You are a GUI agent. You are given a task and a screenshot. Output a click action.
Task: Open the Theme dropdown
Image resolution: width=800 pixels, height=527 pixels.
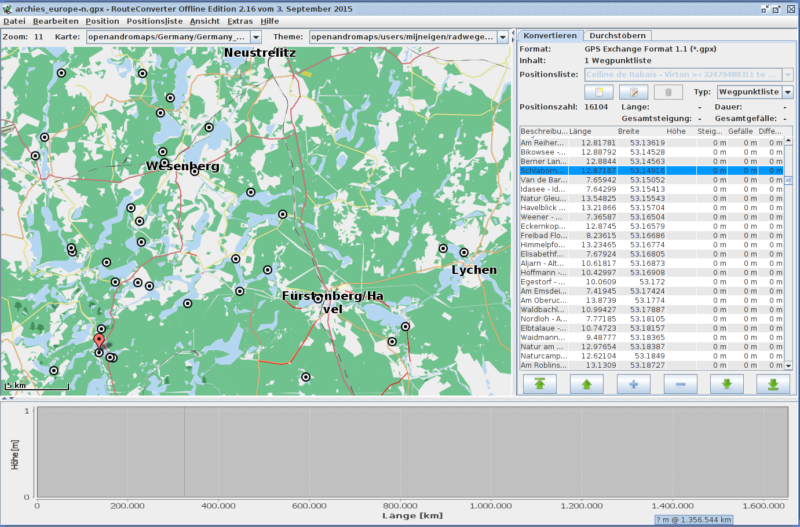pos(501,36)
